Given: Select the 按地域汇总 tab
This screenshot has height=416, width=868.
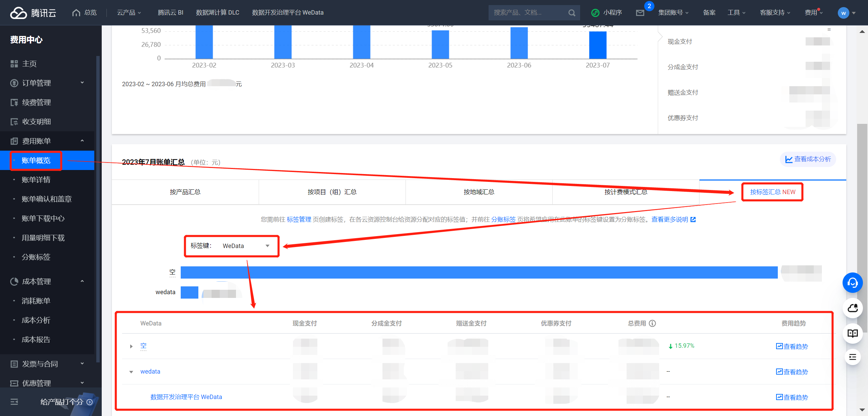Looking at the screenshot, I should (479, 192).
